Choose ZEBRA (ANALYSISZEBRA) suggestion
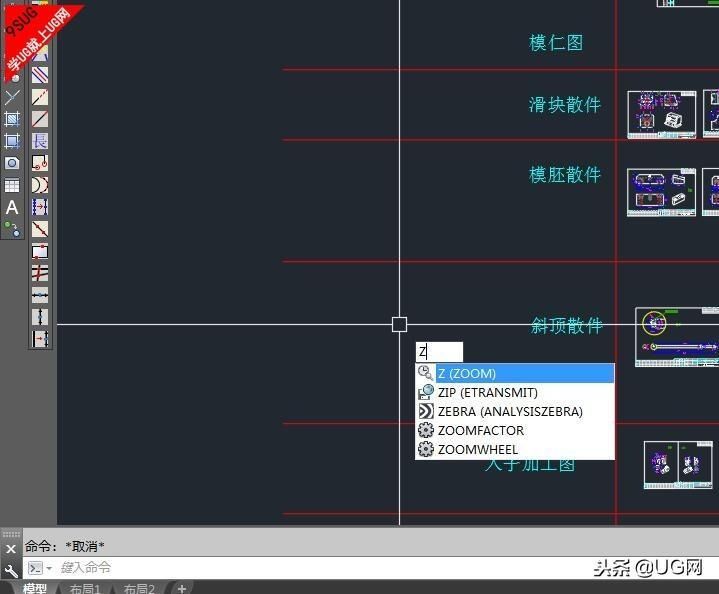The image size is (719, 594). 515,411
